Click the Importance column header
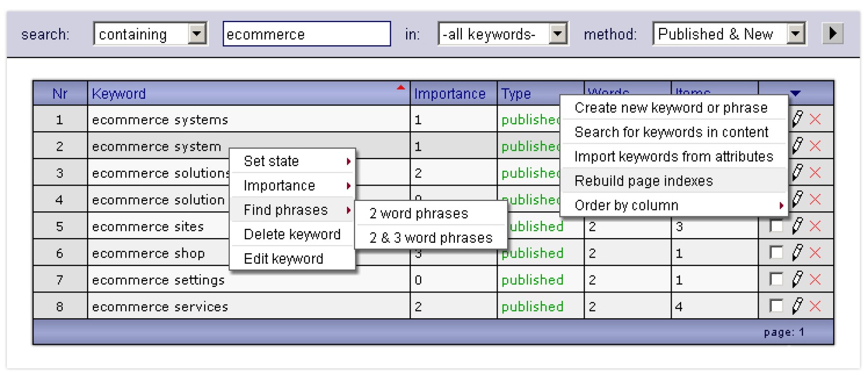This screenshot has width=868, height=381. (449, 94)
